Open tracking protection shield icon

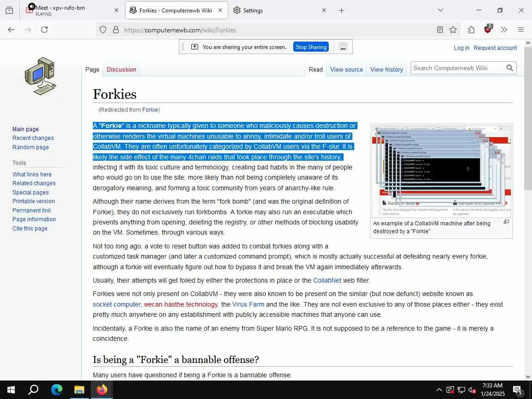click(x=103, y=30)
